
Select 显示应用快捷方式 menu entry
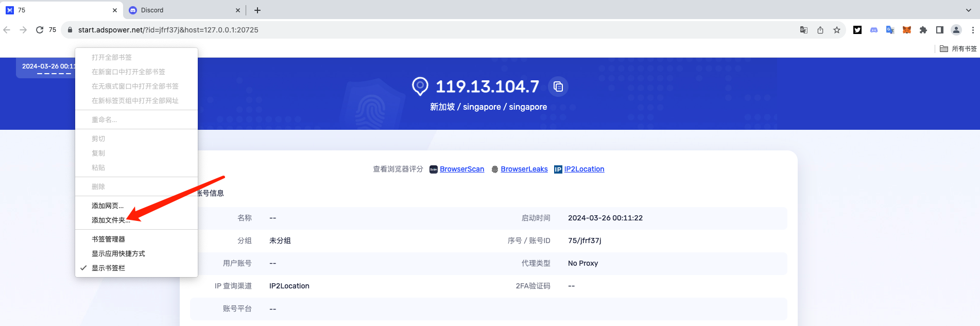(x=136, y=253)
